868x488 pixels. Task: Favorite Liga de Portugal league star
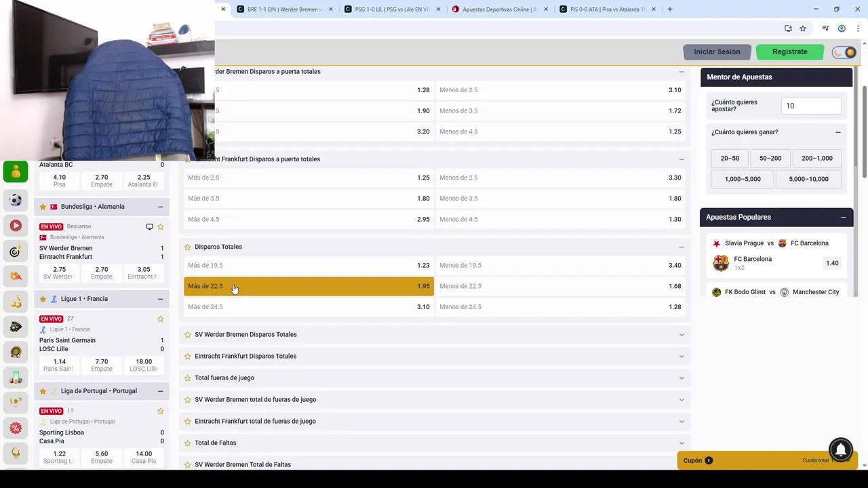(43, 391)
